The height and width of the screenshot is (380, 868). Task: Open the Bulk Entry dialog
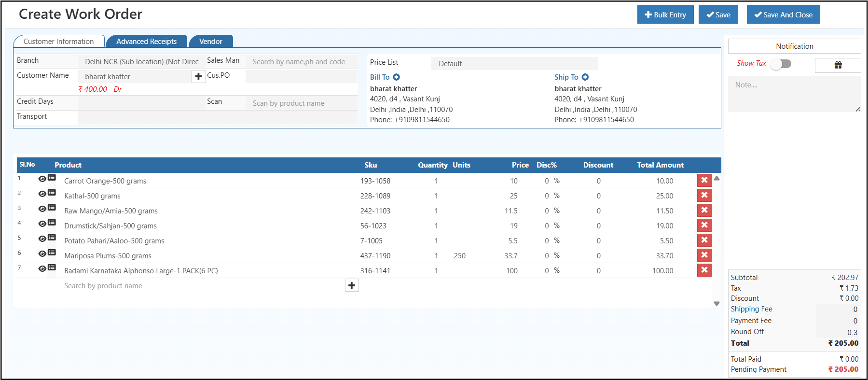665,14
